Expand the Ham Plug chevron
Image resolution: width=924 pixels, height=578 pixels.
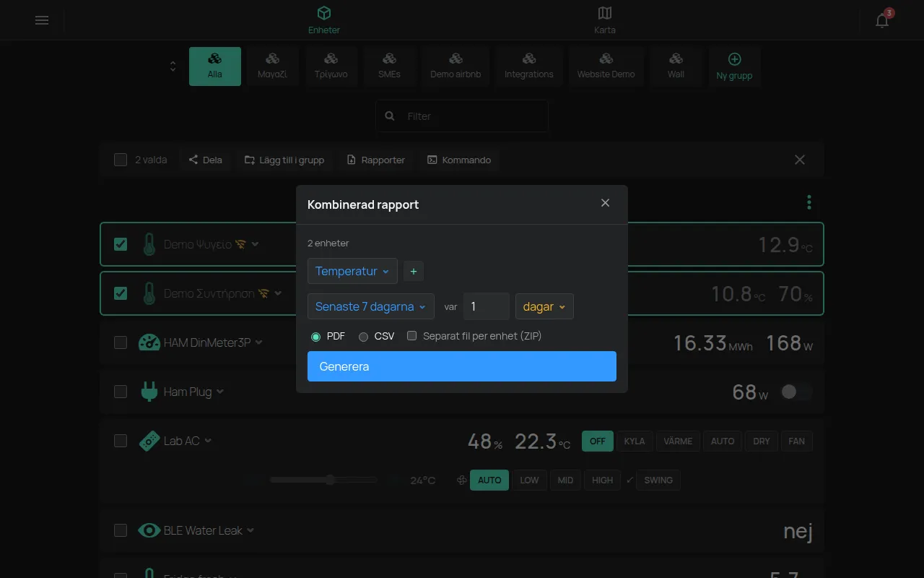[220, 392]
